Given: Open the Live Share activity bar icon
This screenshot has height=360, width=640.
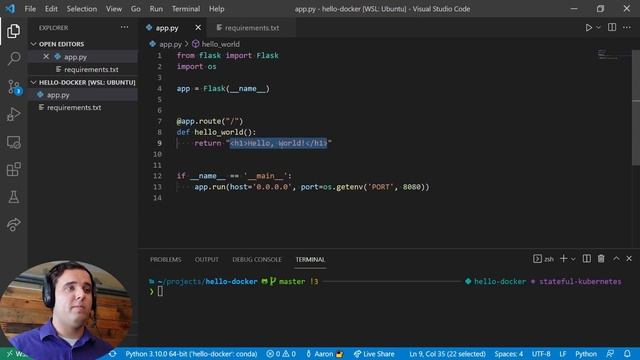Looking at the screenshot, I should pyautogui.click(x=13, y=224).
